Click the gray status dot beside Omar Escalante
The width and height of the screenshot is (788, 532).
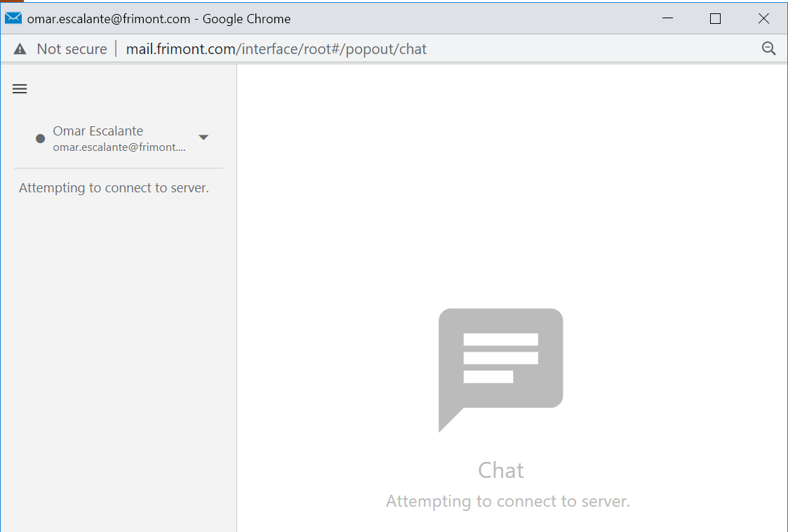coord(41,138)
